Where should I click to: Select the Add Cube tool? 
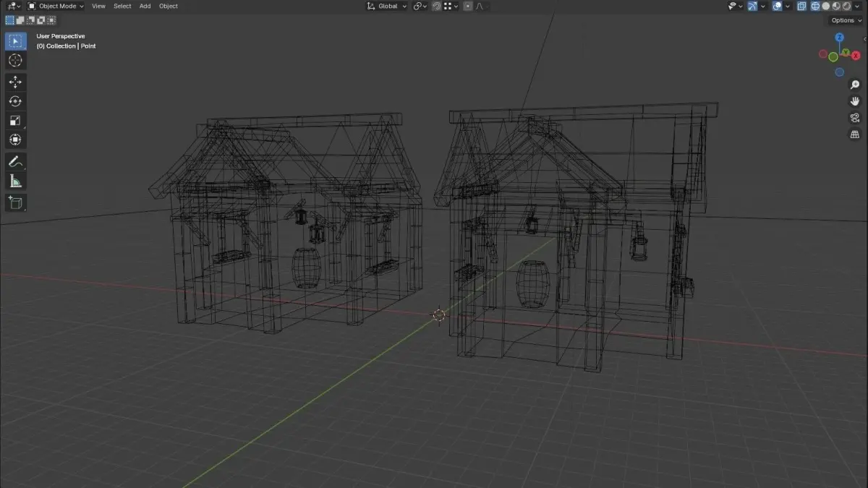(x=16, y=202)
